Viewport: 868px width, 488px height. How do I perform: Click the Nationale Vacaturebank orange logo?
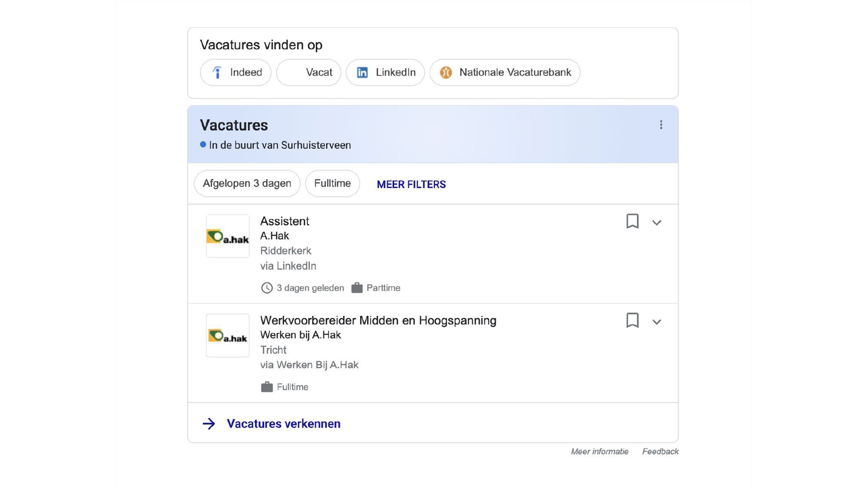(x=446, y=72)
